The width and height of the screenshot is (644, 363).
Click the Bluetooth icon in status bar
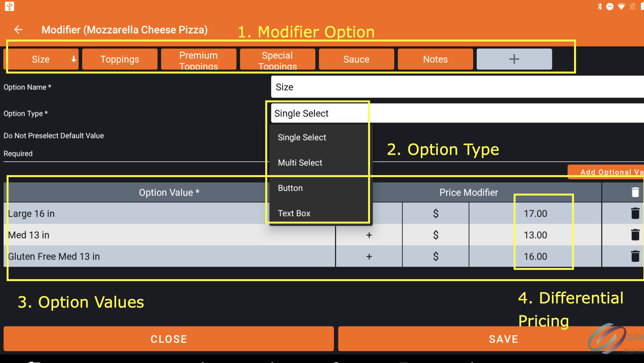(x=600, y=6)
